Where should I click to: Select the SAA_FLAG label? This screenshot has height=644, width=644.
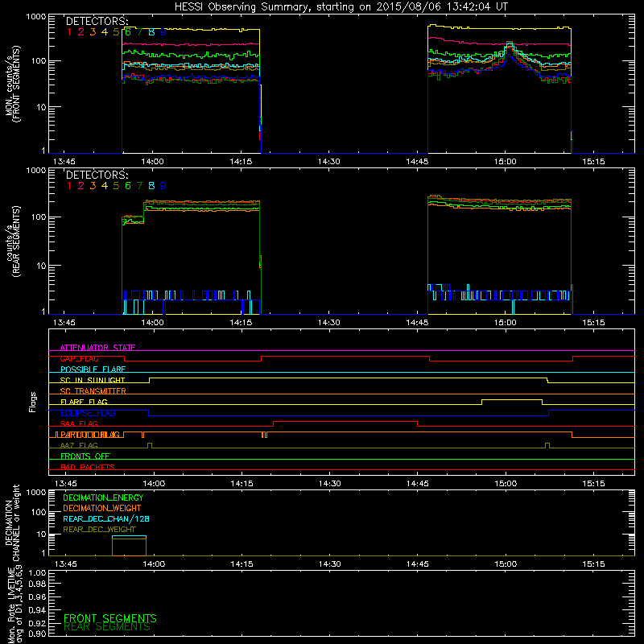(x=79, y=423)
